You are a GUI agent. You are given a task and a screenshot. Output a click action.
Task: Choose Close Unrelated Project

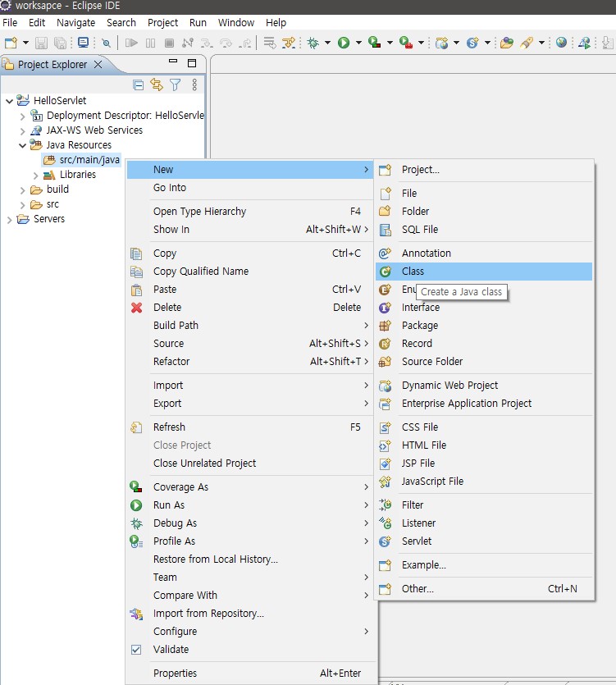pyautogui.click(x=250, y=463)
